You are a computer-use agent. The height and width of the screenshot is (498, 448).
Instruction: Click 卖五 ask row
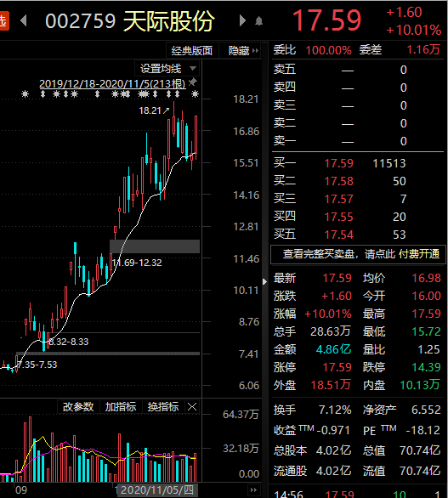coord(358,70)
